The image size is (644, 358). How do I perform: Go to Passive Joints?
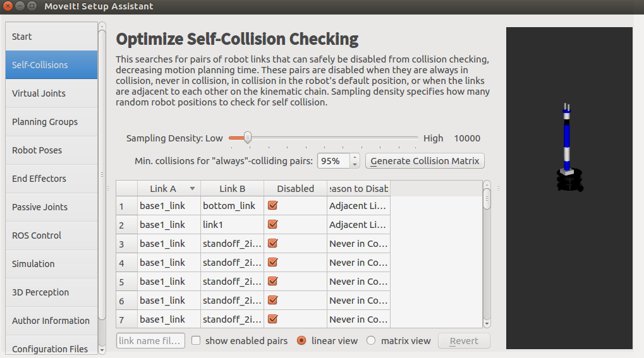tap(51, 207)
